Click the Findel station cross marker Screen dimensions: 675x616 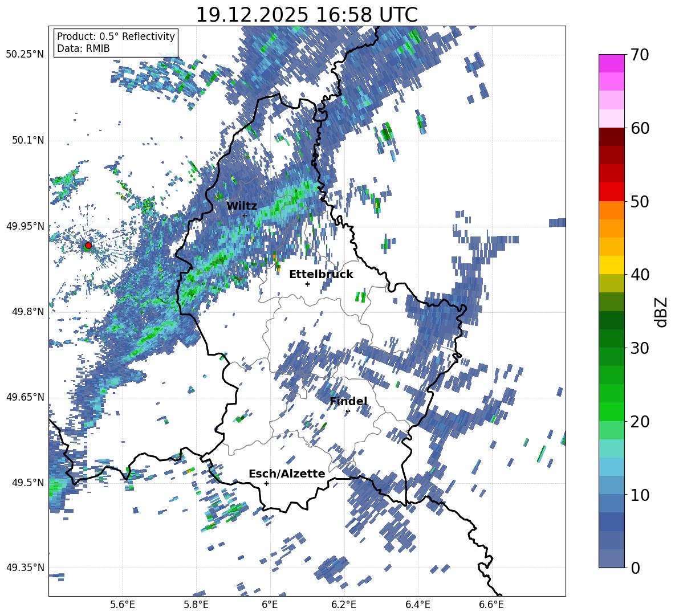coord(348,411)
